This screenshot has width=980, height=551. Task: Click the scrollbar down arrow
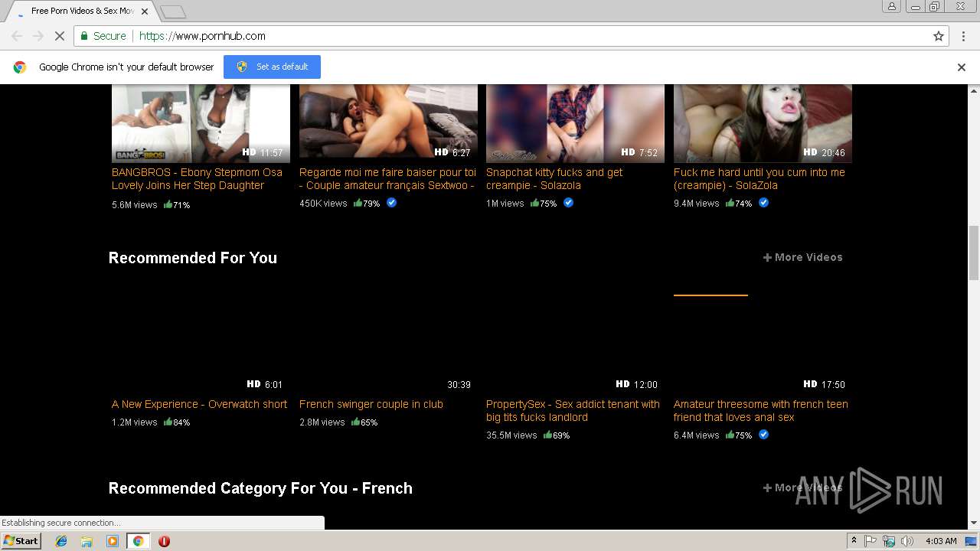pyautogui.click(x=973, y=523)
